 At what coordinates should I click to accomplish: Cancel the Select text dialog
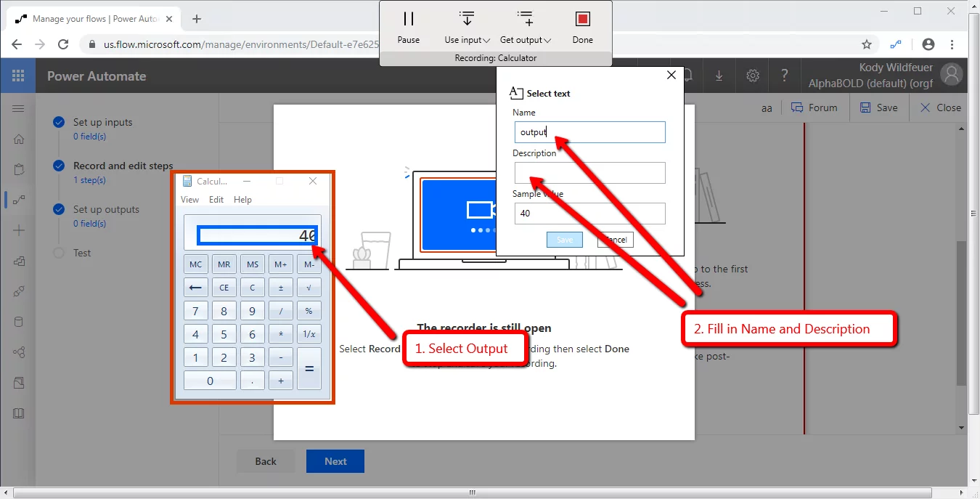click(x=616, y=240)
